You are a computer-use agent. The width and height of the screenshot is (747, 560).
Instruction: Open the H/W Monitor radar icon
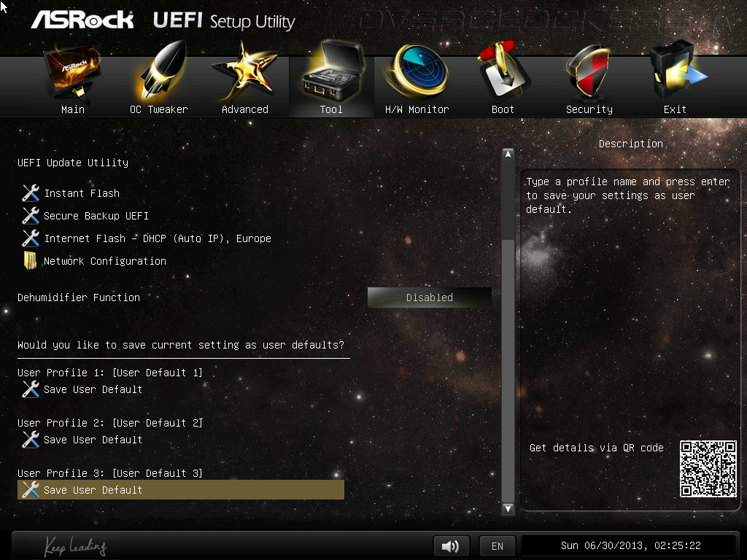pos(417,71)
